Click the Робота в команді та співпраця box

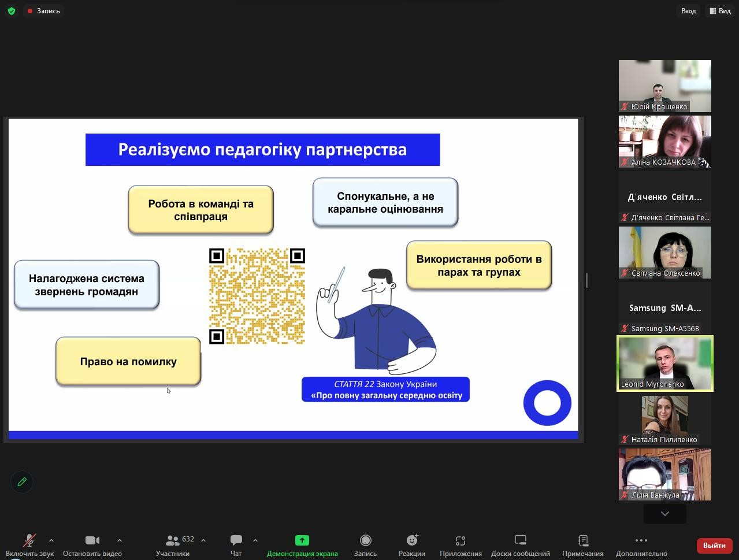200,210
